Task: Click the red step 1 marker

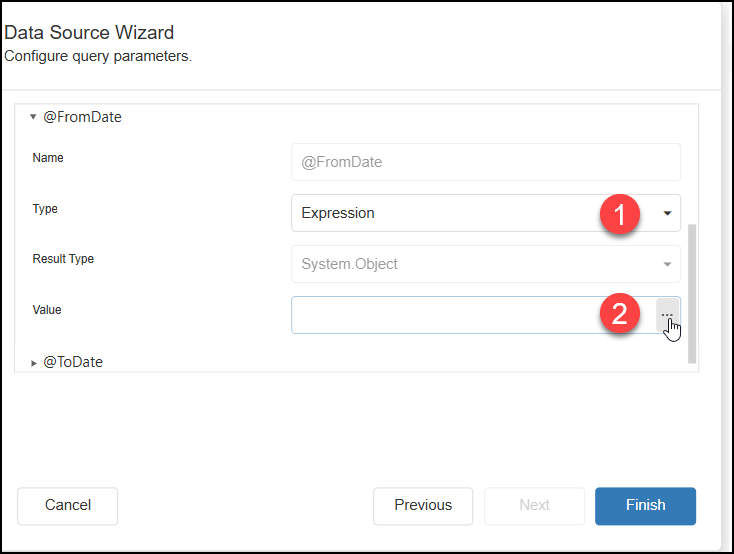Action: pyautogui.click(x=619, y=214)
